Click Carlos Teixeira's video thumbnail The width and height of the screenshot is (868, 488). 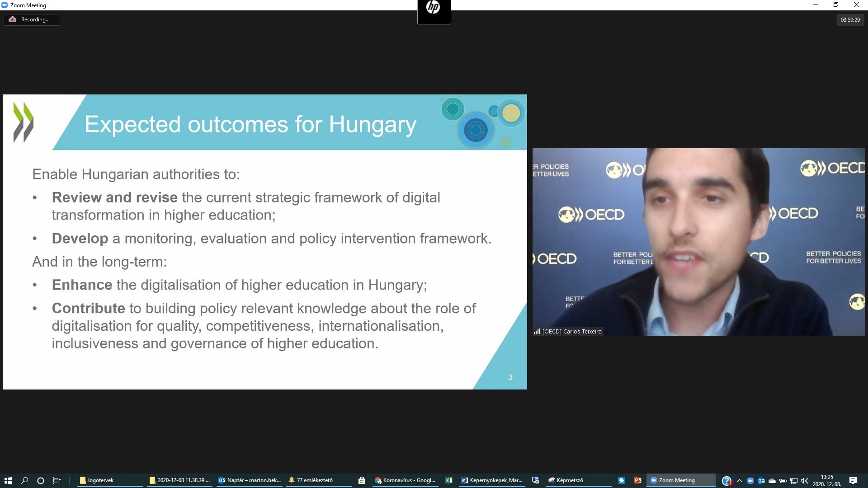[x=698, y=242]
